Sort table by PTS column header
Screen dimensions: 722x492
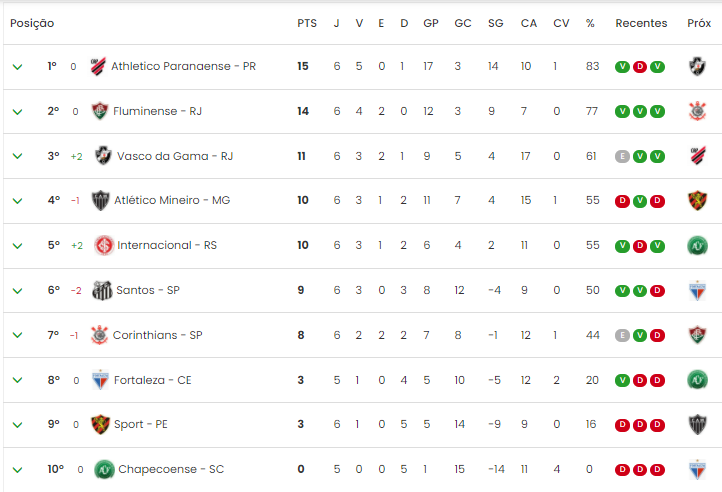(x=307, y=23)
